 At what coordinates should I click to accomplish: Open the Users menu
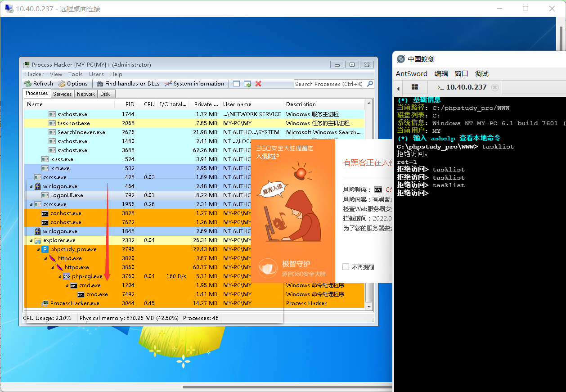point(96,74)
